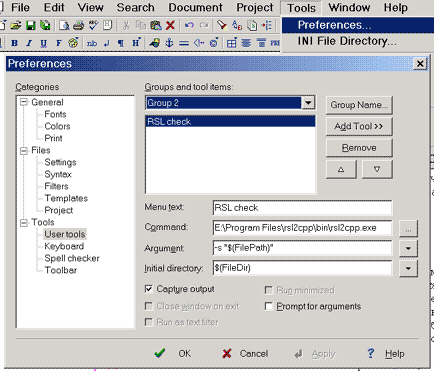Screen dimensions: 434x372
Task: Select Spell checker in Categories tree
Action: 72,258
